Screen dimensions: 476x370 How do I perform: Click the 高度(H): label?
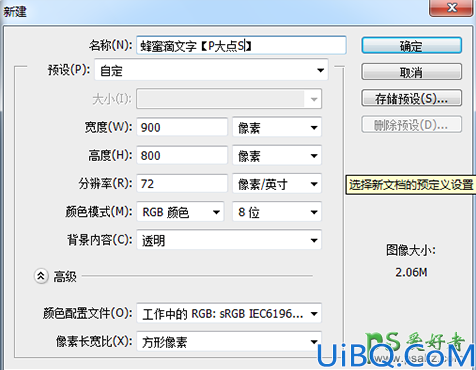[x=110, y=155]
